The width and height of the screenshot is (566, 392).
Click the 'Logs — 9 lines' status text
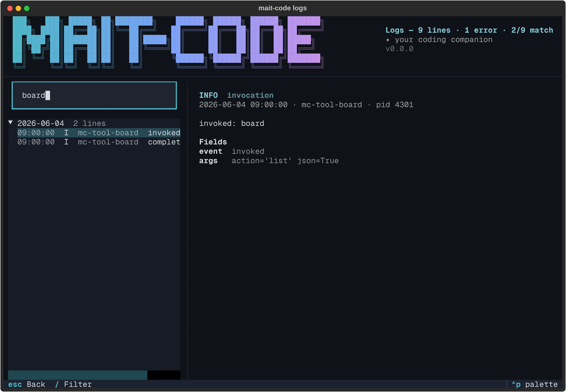tap(418, 30)
